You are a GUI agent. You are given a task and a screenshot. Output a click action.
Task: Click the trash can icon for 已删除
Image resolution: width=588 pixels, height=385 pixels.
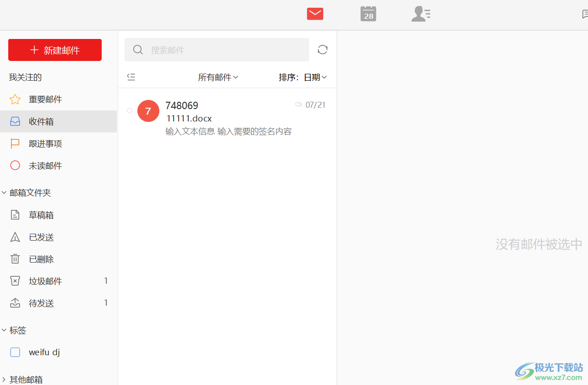[x=15, y=259]
